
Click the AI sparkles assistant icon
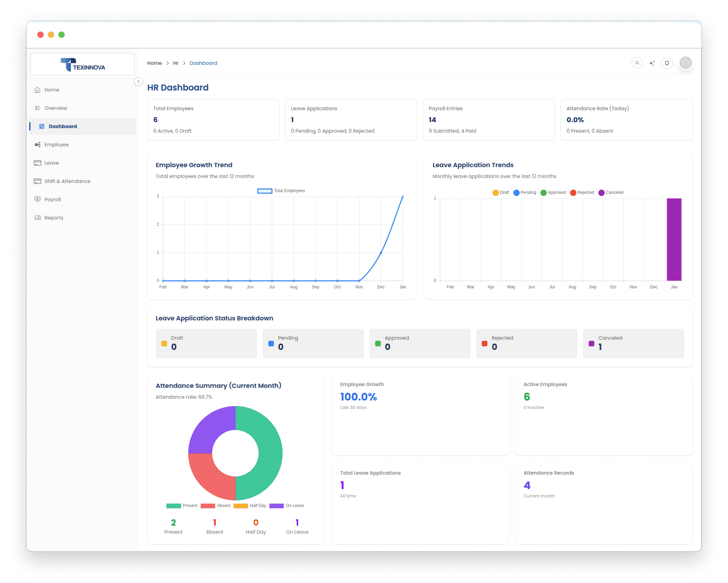pyautogui.click(x=652, y=63)
